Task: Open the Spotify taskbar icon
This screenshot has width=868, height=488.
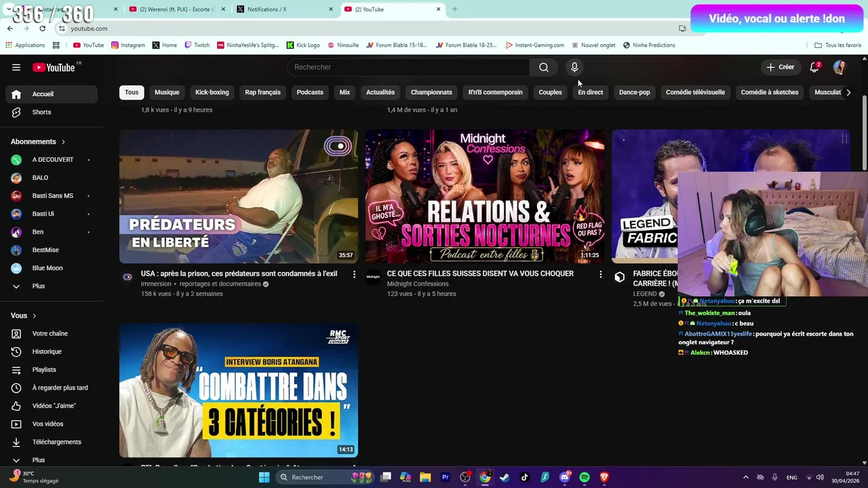Action: (x=585, y=477)
